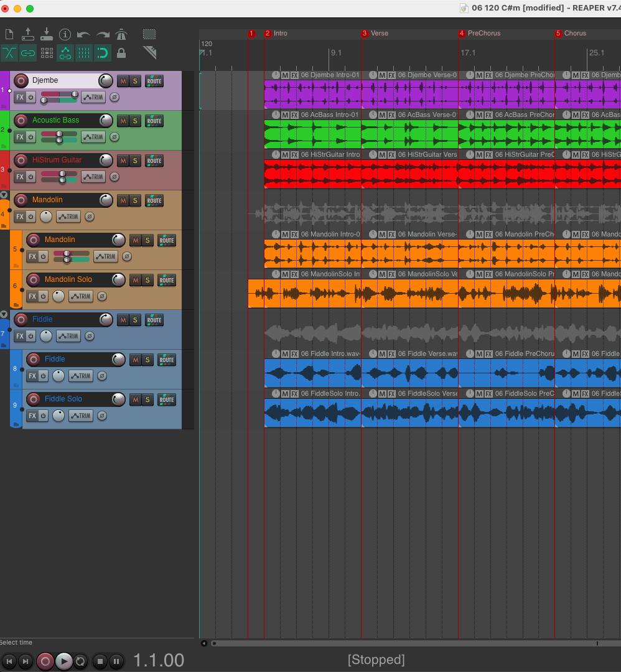Click the striped diagonal toolbar icon

pyautogui.click(x=149, y=53)
